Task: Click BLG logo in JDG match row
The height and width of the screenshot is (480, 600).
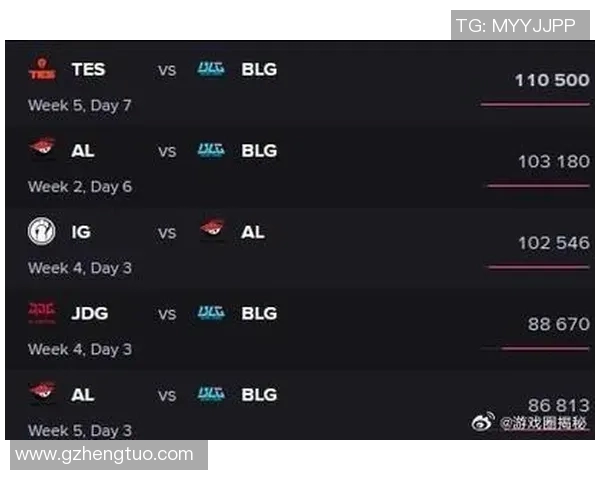Action: coord(212,313)
